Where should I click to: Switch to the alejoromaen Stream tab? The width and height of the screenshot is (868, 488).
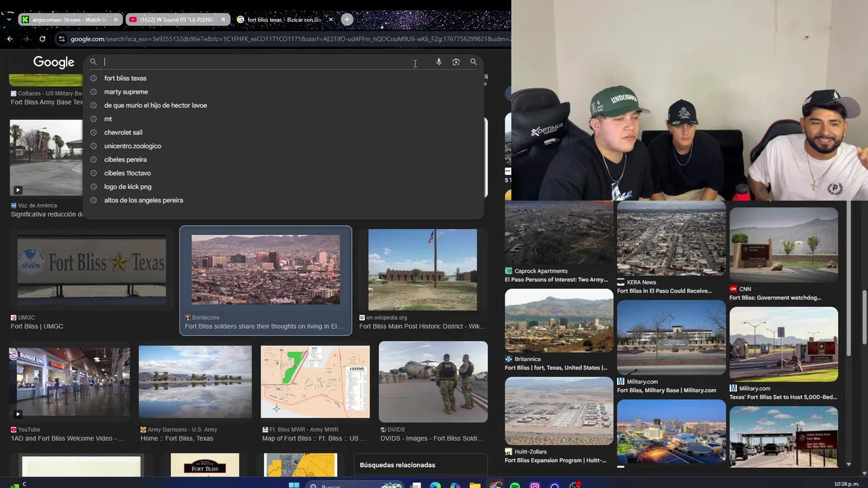click(x=70, y=20)
